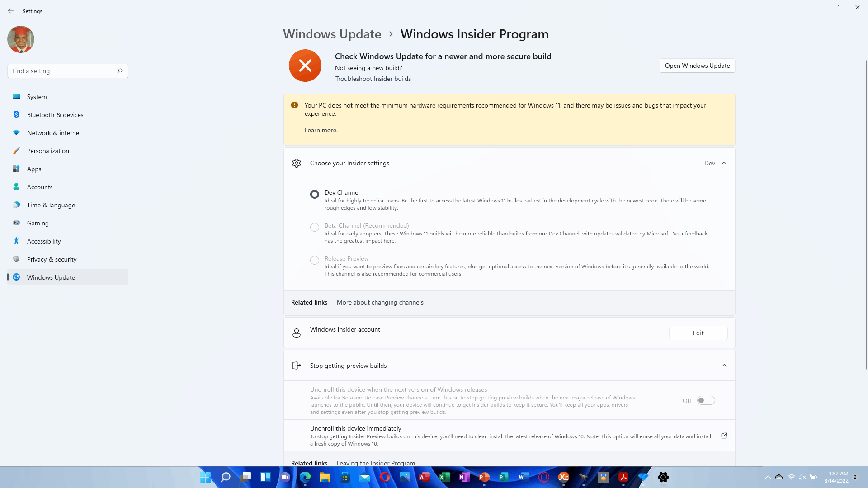Click the Troubleshoot Insider builds link
The height and width of the screenshot is (488, 868).
click(x=373, y=79)
